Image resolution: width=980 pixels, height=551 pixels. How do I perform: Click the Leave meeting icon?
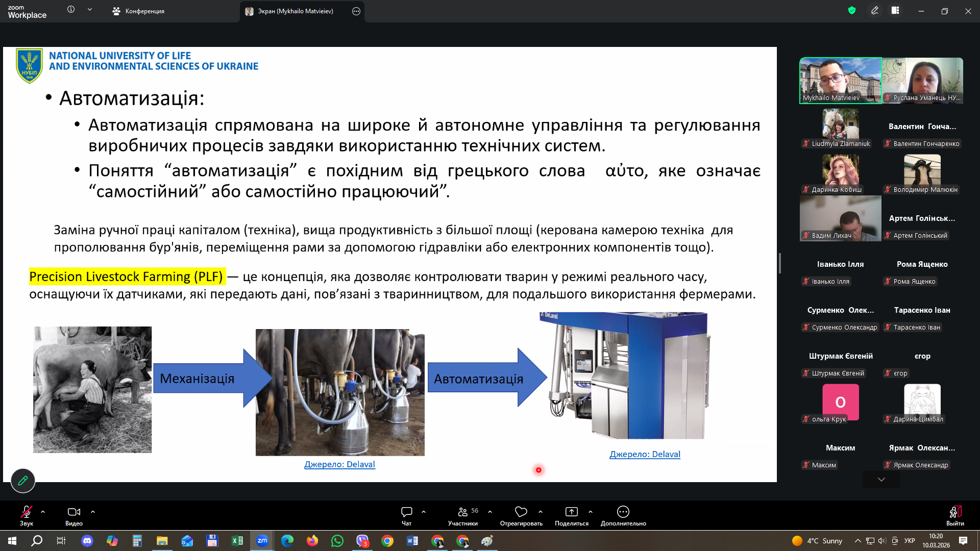click(955, 512)
